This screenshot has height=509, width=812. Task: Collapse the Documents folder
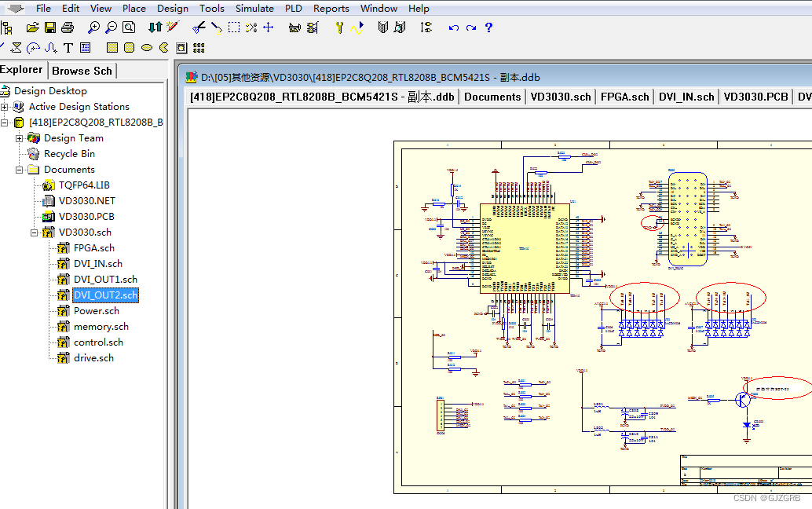pos(17,169)
